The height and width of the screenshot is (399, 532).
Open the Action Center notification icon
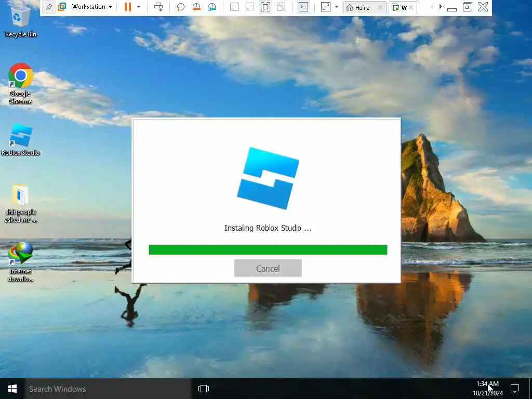pyautogui.click(x=515, y=389)
